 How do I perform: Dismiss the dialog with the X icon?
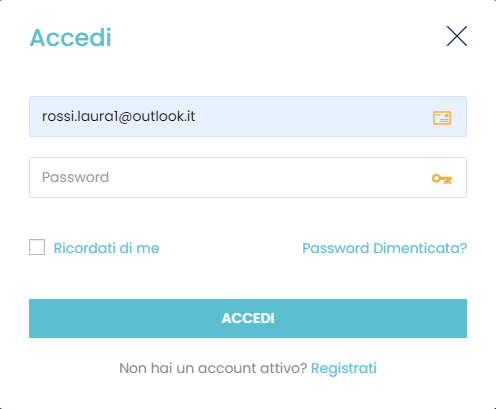tap(457, 36)
